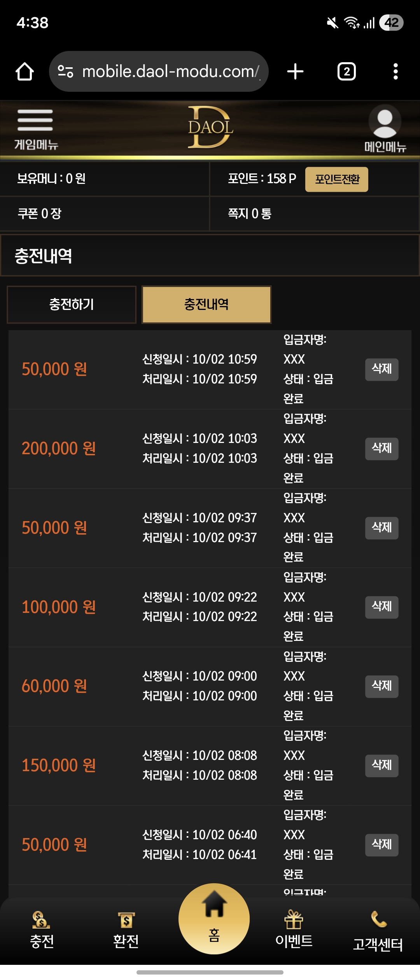
Task: Switch to the 충전하기 tab
Action: tap(72, 304)
